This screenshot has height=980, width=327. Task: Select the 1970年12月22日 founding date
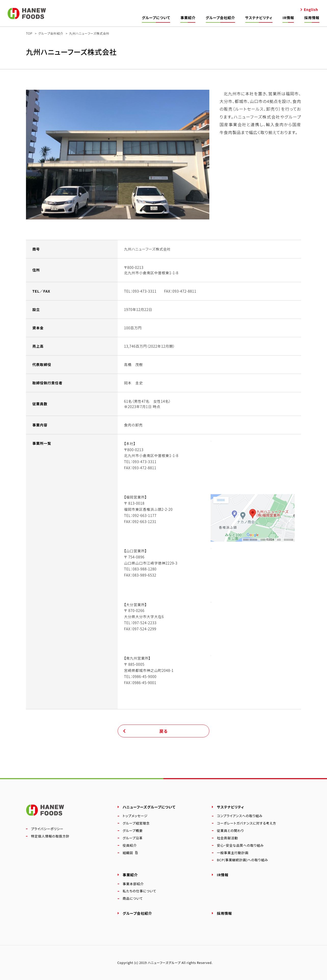pyautogui.click(x=138, y=310)
